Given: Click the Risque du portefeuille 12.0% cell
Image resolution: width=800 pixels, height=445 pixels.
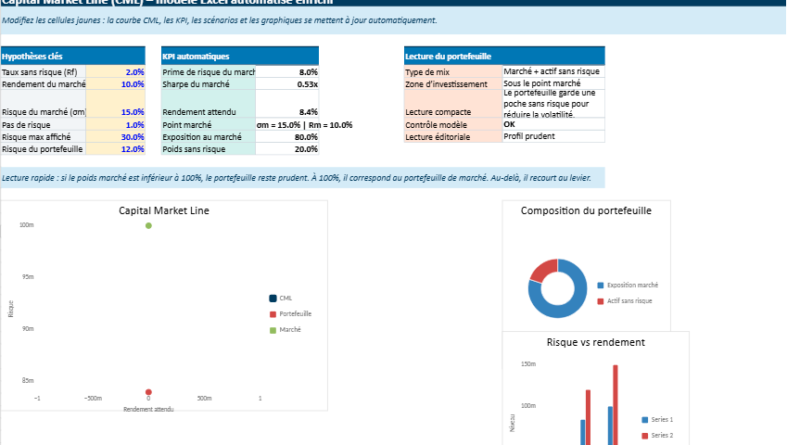Looking at the screenshot, I should (116, 149).
